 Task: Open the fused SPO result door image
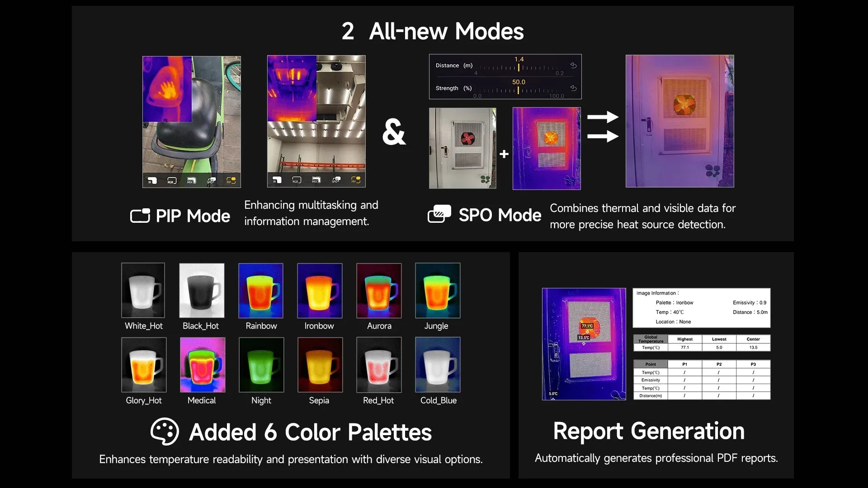680,121
